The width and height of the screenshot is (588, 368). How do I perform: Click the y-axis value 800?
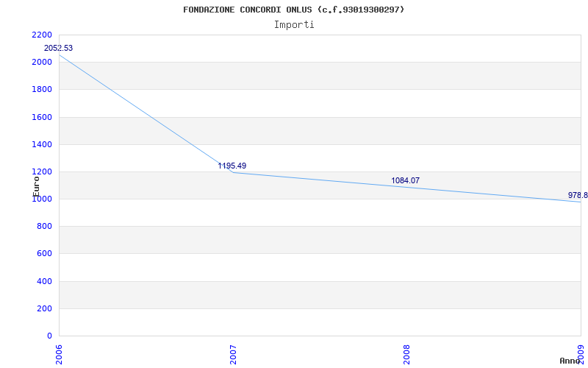(44, 227)
